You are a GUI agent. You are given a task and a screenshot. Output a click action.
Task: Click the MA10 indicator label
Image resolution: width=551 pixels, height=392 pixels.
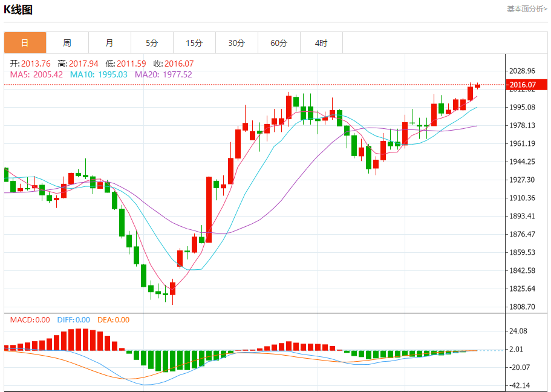[99, 74]
